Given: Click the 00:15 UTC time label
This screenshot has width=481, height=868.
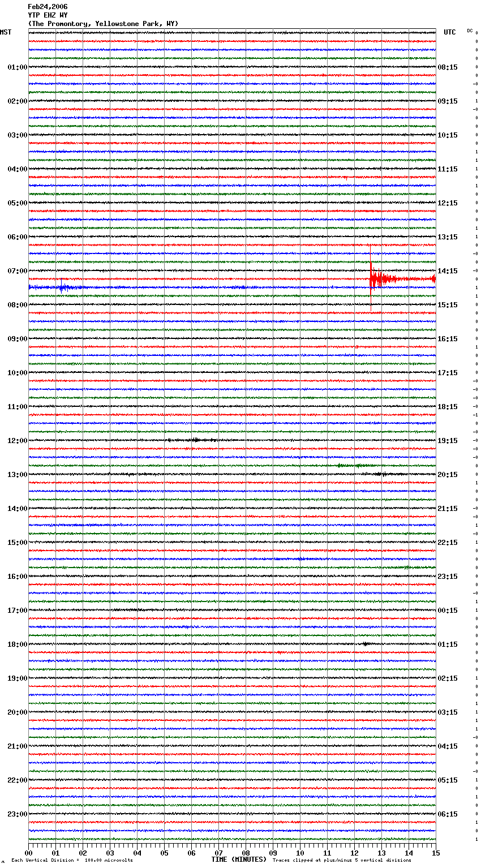Looking at the screenshot, I should [x=448, y=611].
